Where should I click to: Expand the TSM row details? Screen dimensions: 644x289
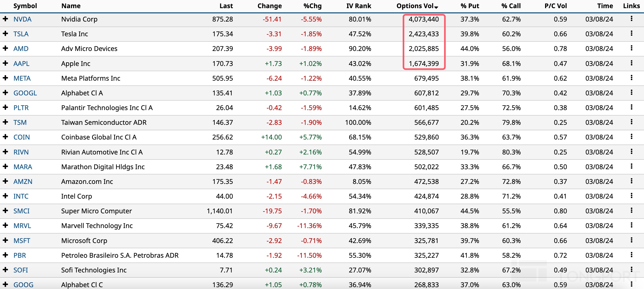(5, 122)
